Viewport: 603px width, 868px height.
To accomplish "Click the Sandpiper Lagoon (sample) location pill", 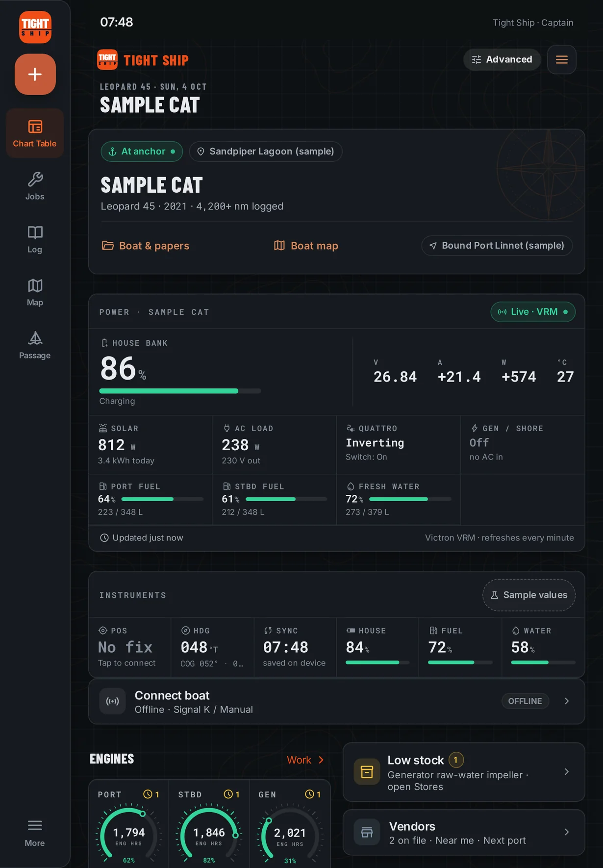I will (266, 152).
